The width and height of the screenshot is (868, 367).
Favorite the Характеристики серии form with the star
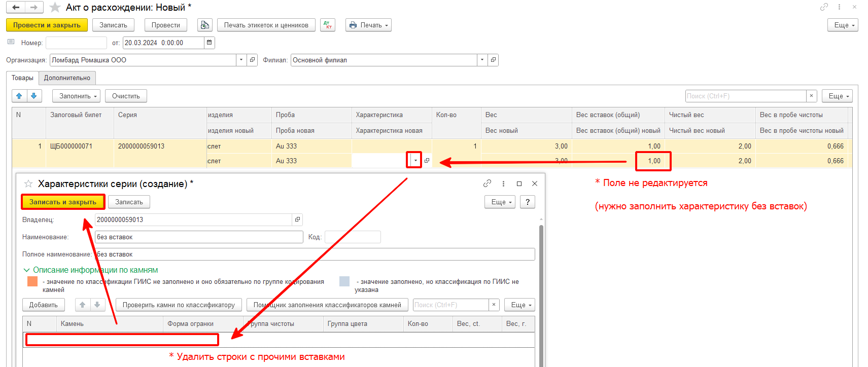(x=28, y=183)
